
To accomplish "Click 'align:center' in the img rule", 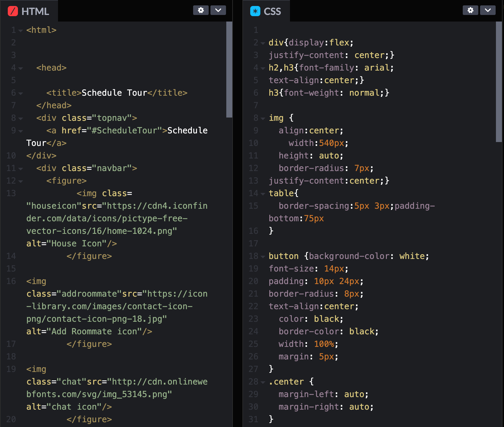I will [x=309, y=130].
